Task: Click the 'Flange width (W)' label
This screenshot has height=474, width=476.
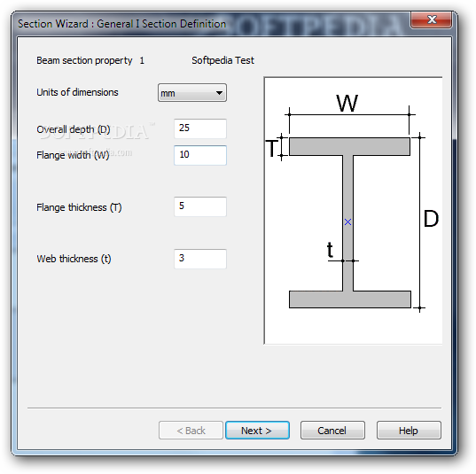Action: click(73, 155)
